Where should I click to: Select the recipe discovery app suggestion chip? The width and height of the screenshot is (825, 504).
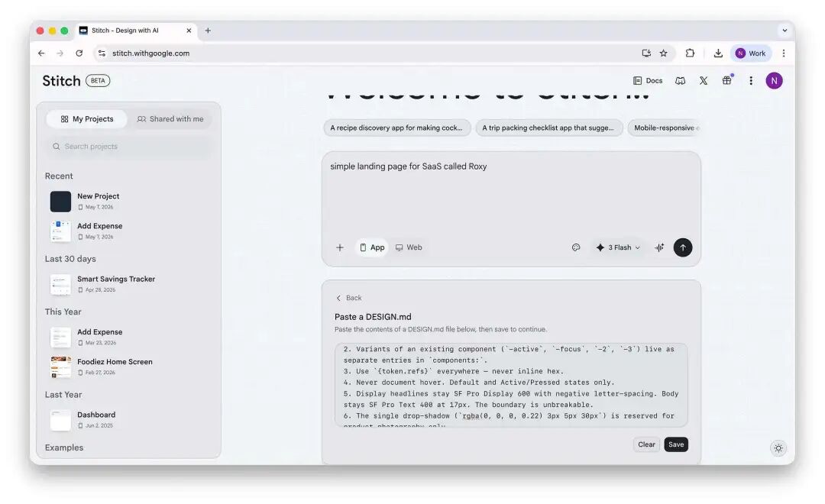pyautogui.click(x=396, y=128)
